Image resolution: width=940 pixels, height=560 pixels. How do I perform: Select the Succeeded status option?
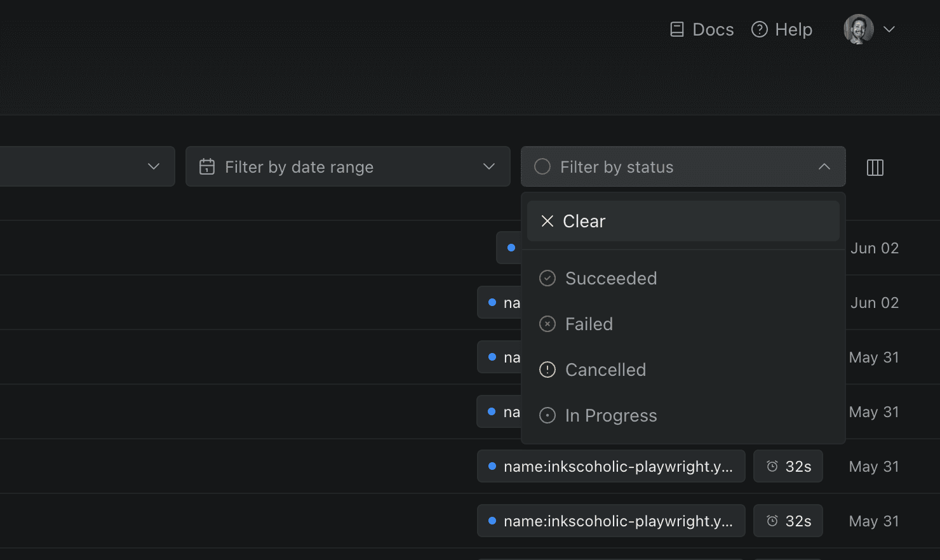611,278
